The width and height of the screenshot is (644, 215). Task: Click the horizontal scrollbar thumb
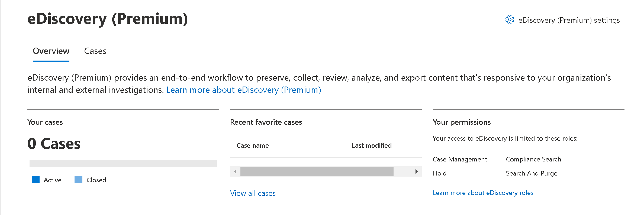click(x=317, y=171)
